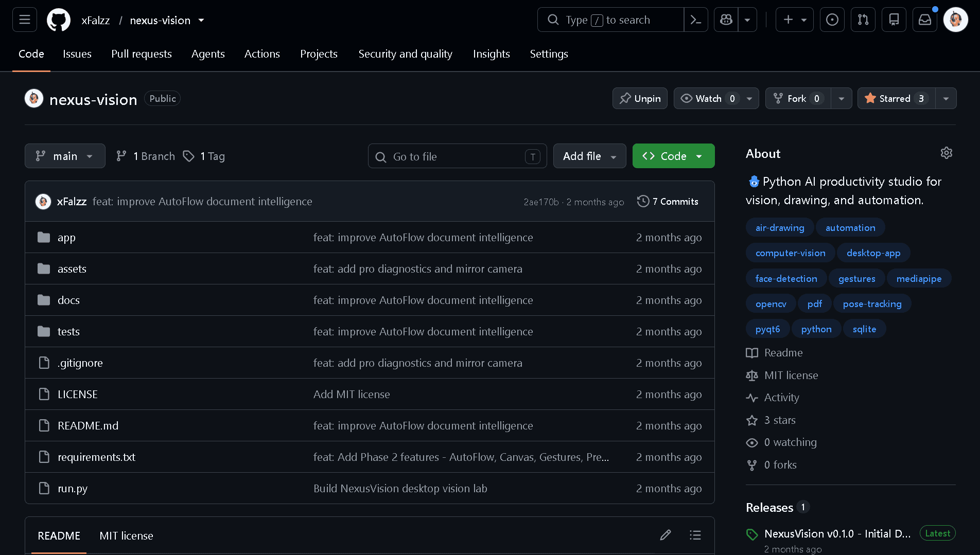Screen dimensions: 980x555
Task: Edit repository details gear icon
Action: click(x=947, y=153)
